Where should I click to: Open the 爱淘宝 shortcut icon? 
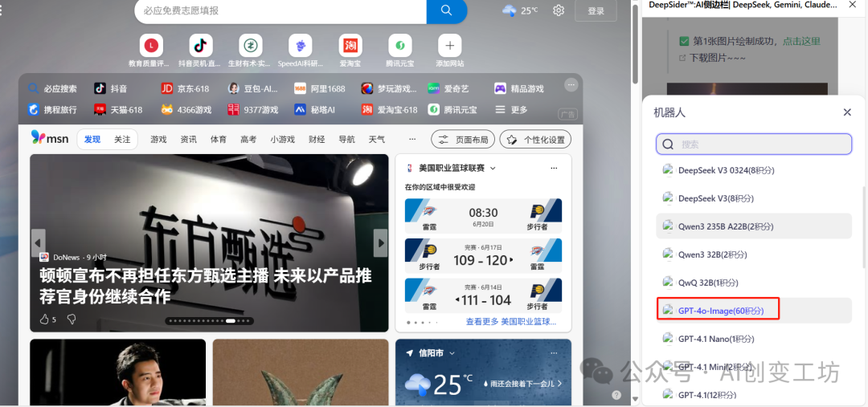[350, 45]
